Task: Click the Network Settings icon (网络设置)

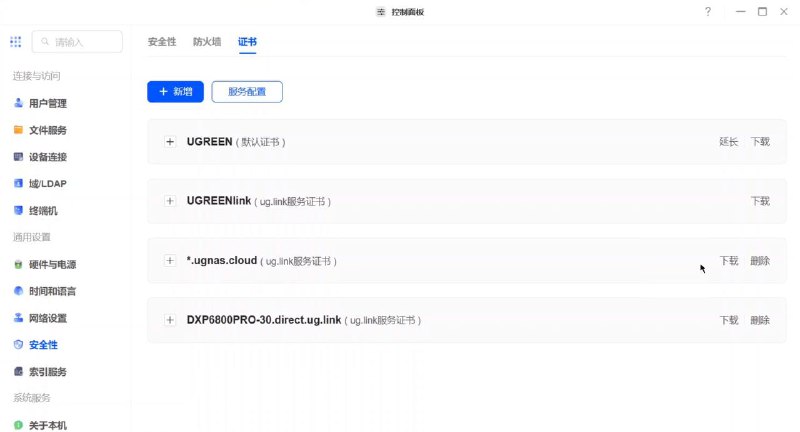Action: 18,318
